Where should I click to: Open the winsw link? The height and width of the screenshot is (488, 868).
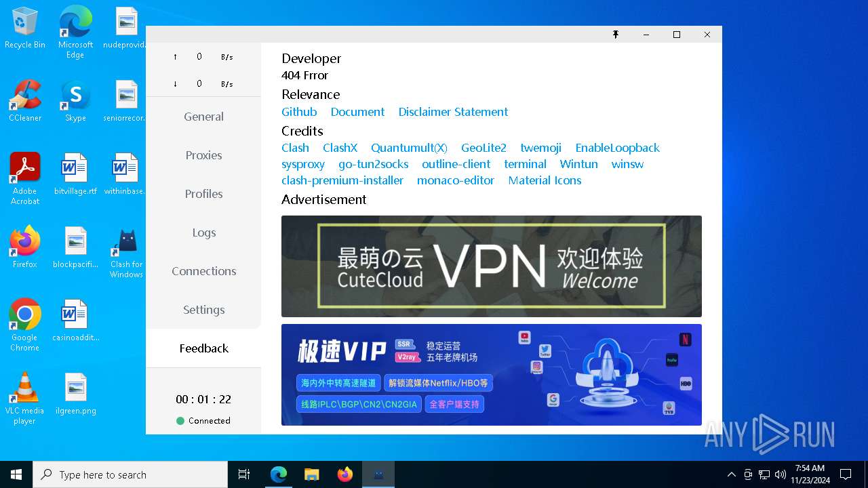pos(627,164)
